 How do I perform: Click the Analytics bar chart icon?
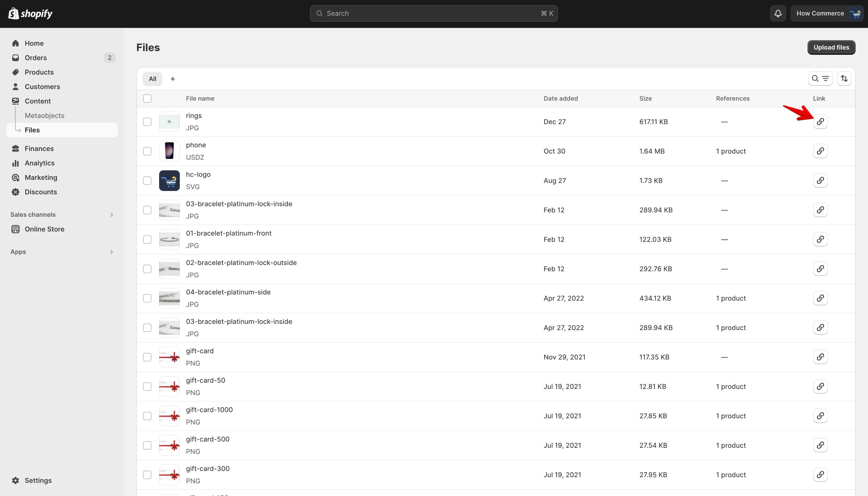[15, 163]
